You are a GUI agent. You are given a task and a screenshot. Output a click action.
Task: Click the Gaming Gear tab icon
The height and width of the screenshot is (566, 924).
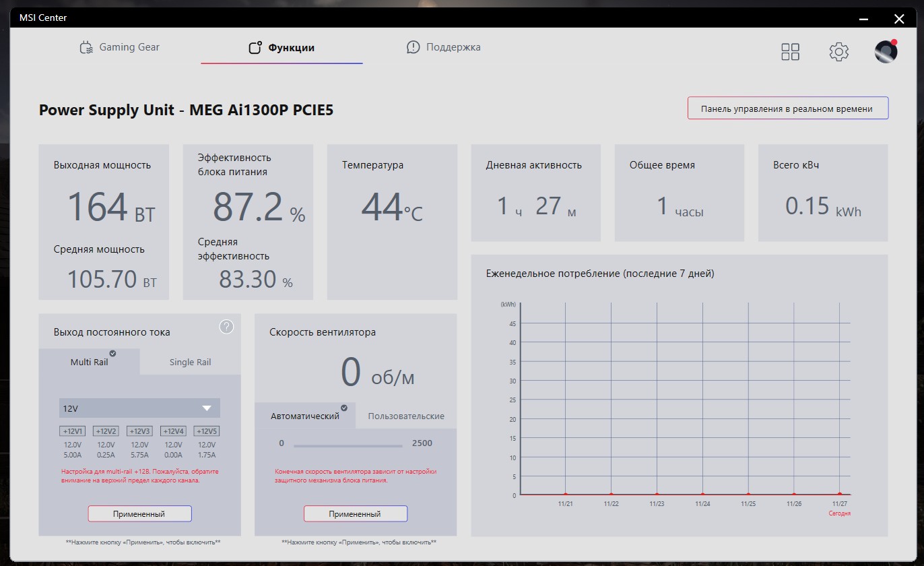(x=86, y=48)
